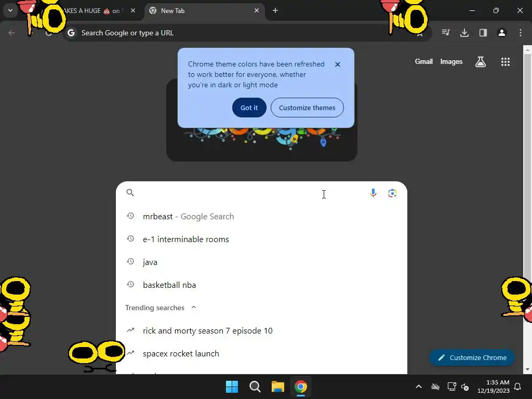This screenshot has height=399, width=532.
Task: Click trending icon beside rick and morty
Action: pyautogui.click(x=130, y=330)
